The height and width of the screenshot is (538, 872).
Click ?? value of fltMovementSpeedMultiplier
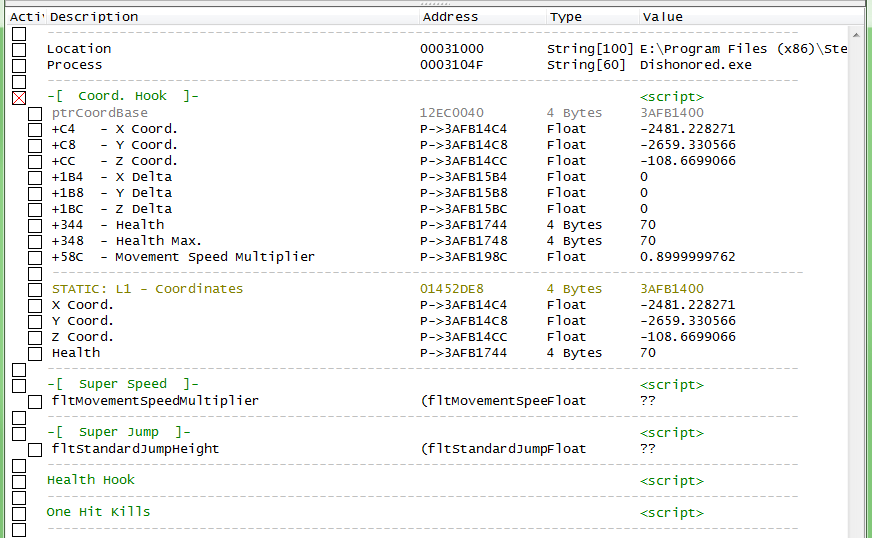point(648,401)
